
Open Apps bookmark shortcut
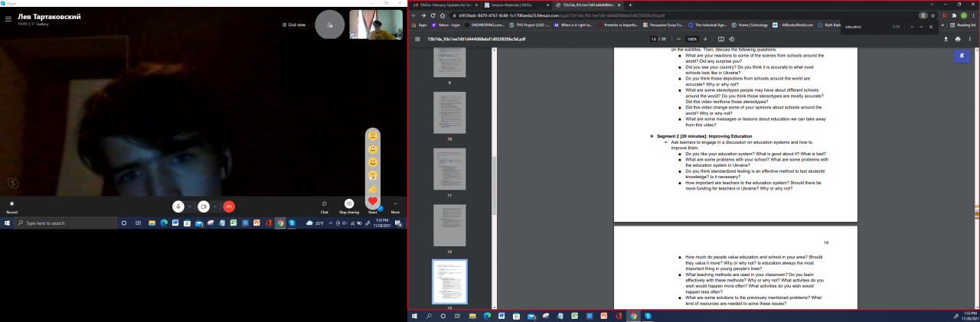coord(418,24)
